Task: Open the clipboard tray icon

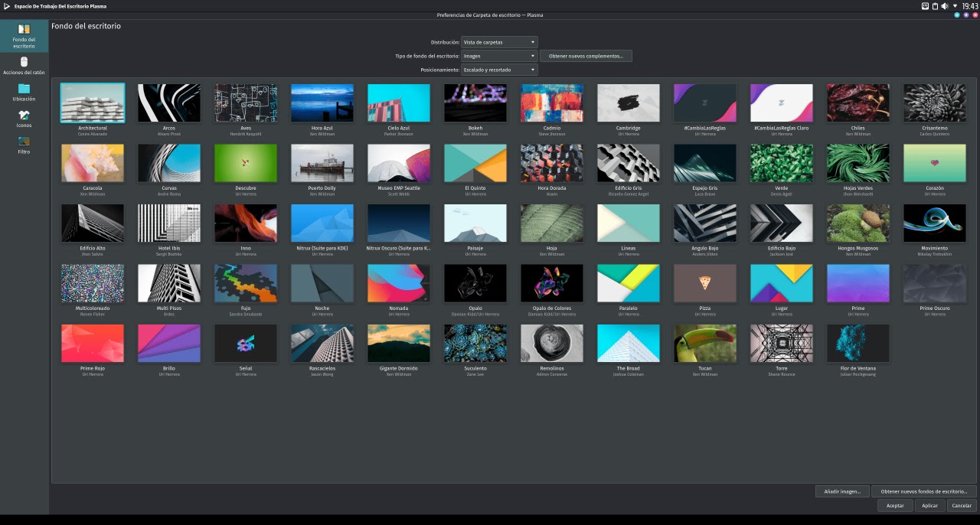Action: pos(935,6)
